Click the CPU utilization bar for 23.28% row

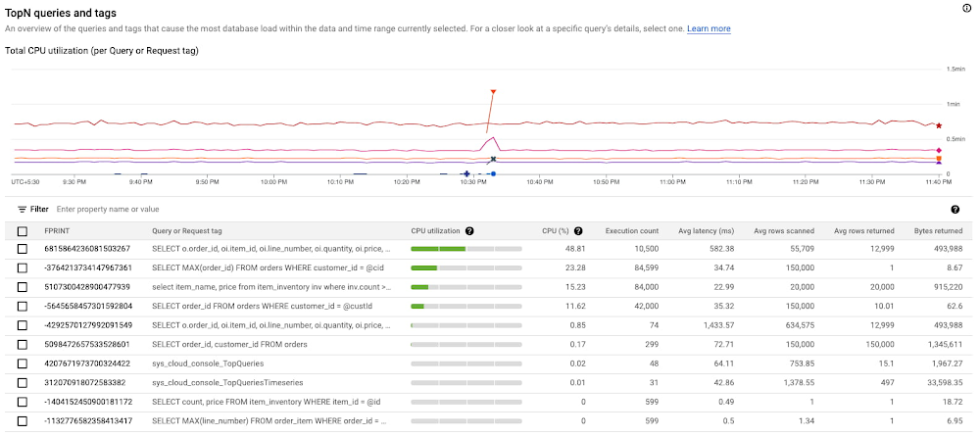(466, 268)
